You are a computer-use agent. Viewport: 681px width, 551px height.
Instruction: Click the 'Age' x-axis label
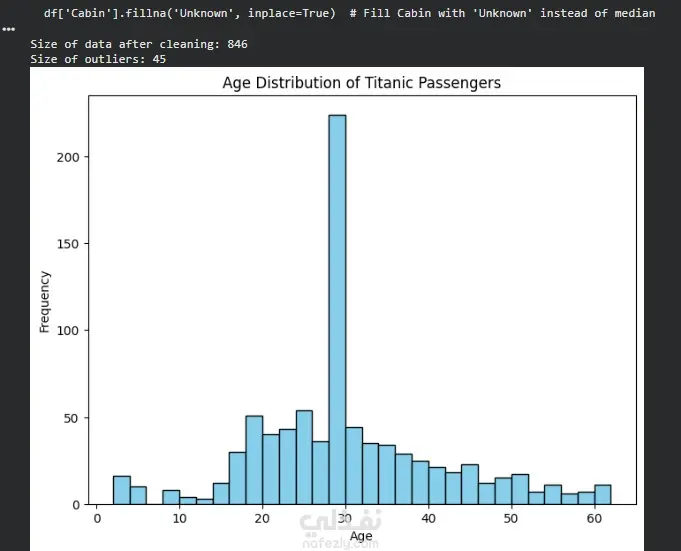(361, 536)
